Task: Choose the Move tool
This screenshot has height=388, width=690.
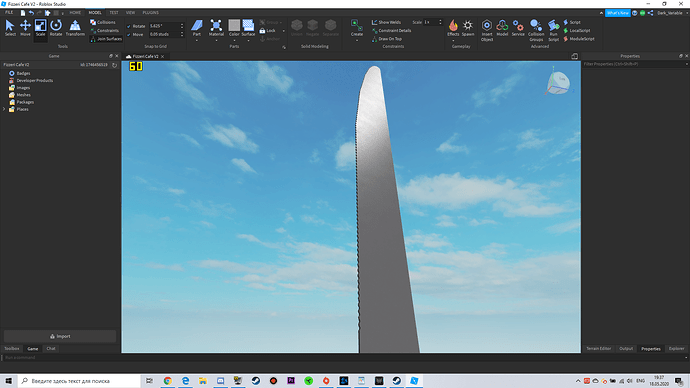Action: pyautogui.click(x=25, y=28)
